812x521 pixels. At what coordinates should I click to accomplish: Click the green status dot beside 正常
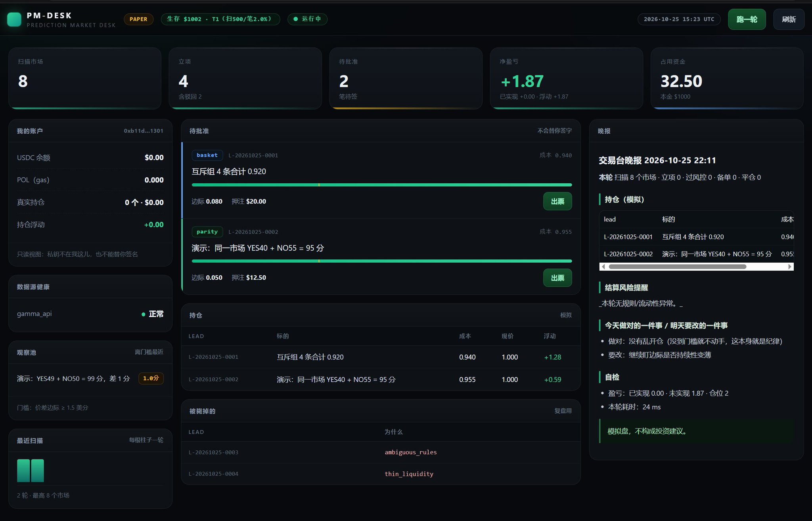(144, 314)
